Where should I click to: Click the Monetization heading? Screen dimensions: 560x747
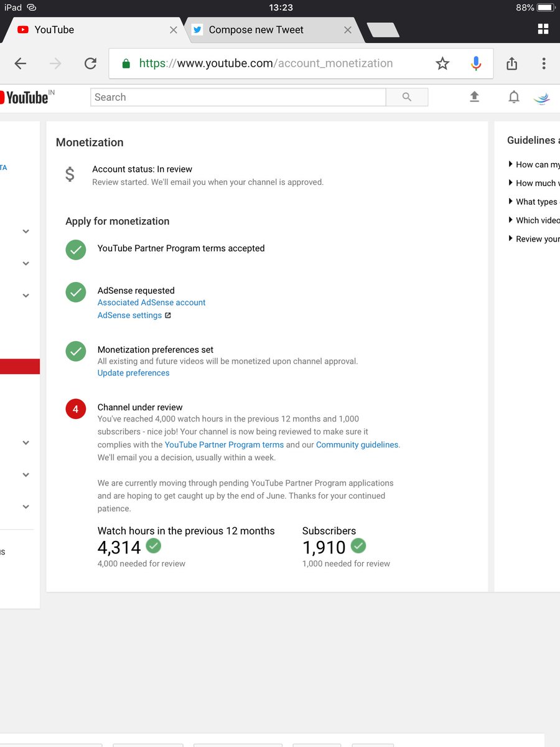point(90,143)
